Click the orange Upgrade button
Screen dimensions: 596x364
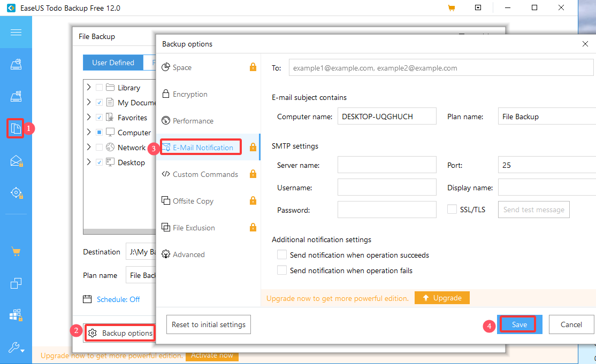coord(442,298)
